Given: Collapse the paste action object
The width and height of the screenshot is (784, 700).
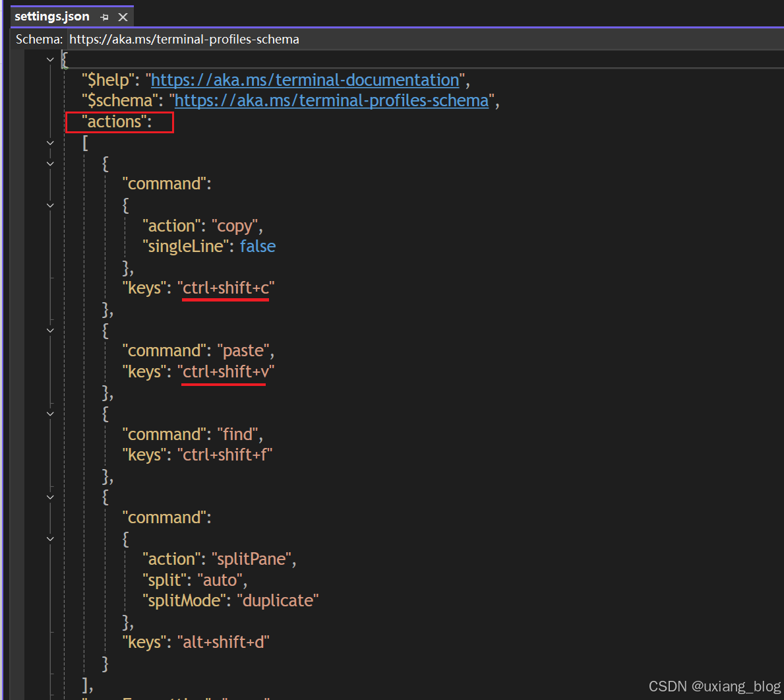Looking at the screenshot, I should [x=50, y=331].
